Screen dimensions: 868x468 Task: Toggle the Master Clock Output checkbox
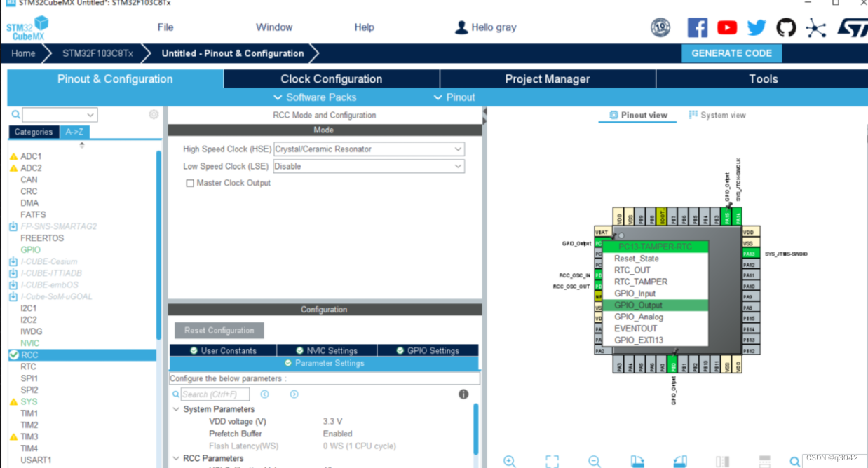click(x=190, y=184)
